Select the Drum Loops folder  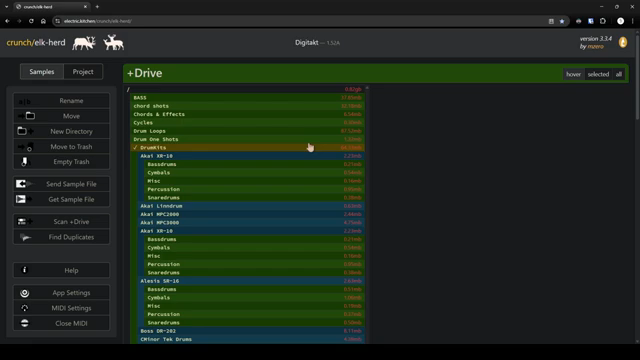(x=247, y=131)
